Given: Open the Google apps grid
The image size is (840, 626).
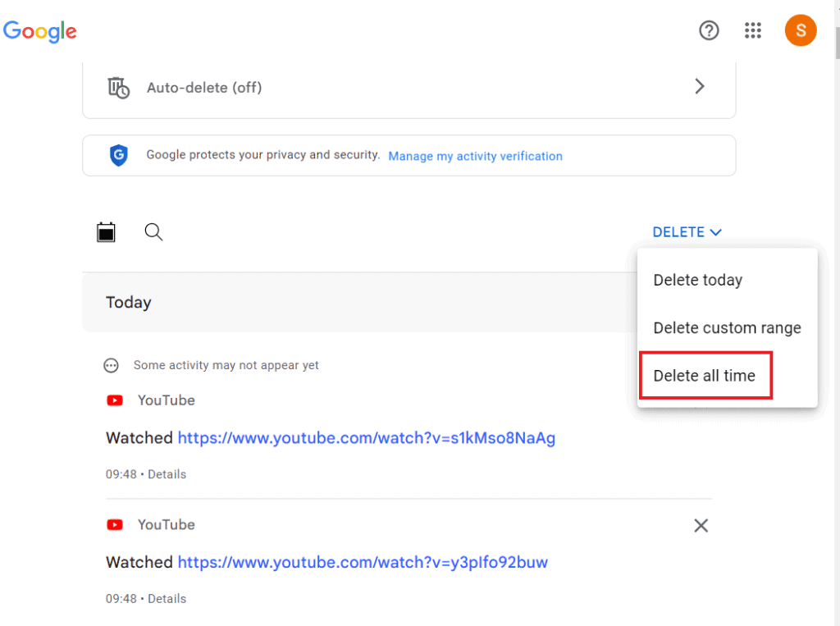Looking at the screenshot, I should pyautogui.click(x=752, y=30).
